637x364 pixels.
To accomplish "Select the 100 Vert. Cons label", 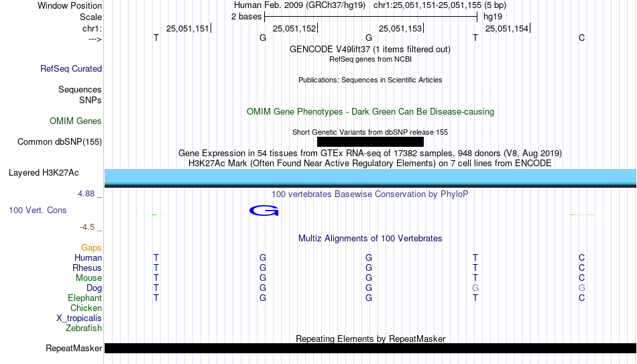I will pos(38,210).
